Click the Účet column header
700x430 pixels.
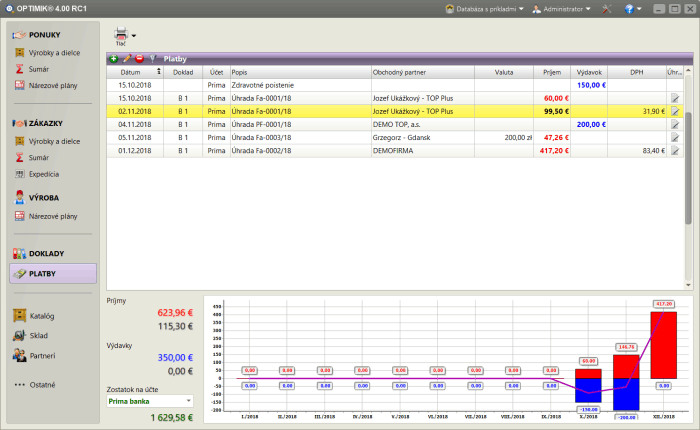tap(217, 72)
